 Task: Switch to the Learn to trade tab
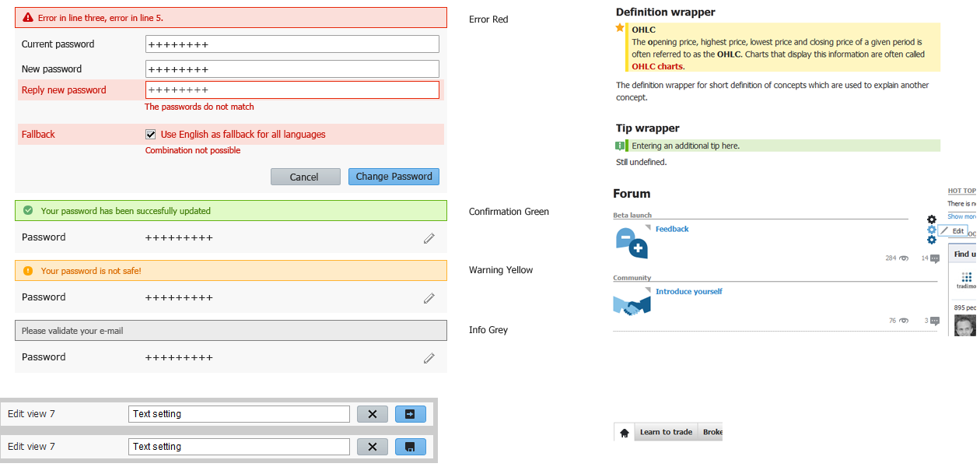(x=666, y=433)
